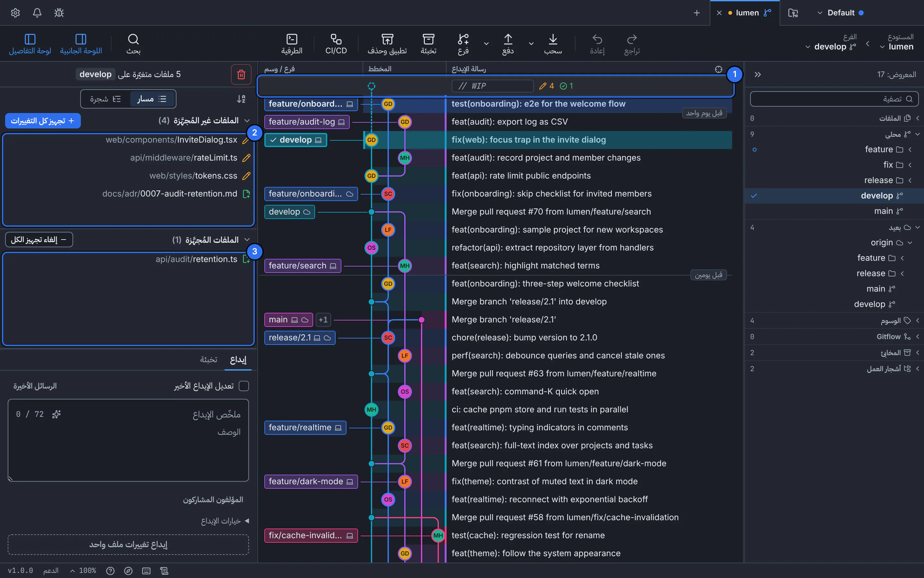The height and width of the screenshot is (578, 924).
Task: Click the graph column settings icon
Action: 719,69
